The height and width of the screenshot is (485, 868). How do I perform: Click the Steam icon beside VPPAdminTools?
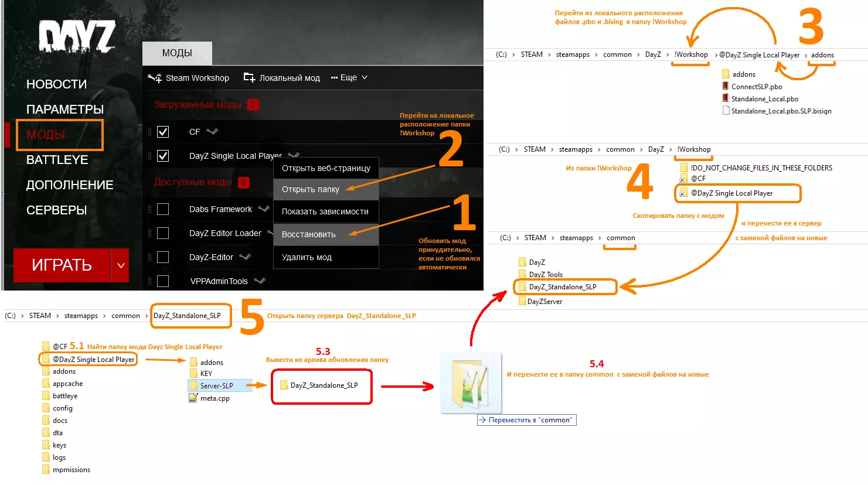[260, 281]
